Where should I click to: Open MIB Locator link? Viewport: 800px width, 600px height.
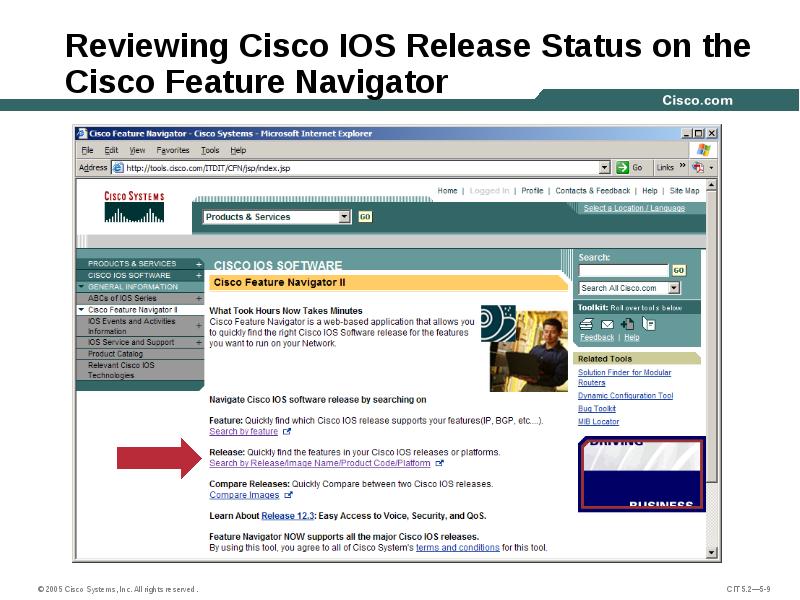tap(598, 421)
